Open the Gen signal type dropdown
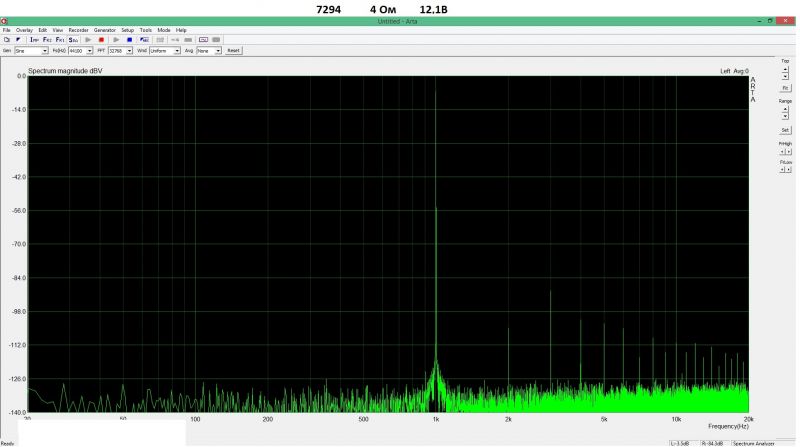800x447 pixels. [44, 50]
